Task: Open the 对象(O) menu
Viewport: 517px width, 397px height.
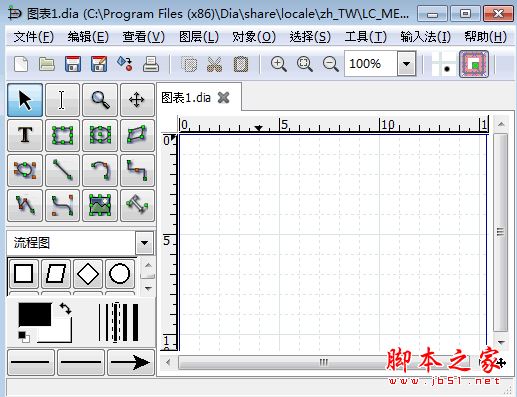Action: 254,36
